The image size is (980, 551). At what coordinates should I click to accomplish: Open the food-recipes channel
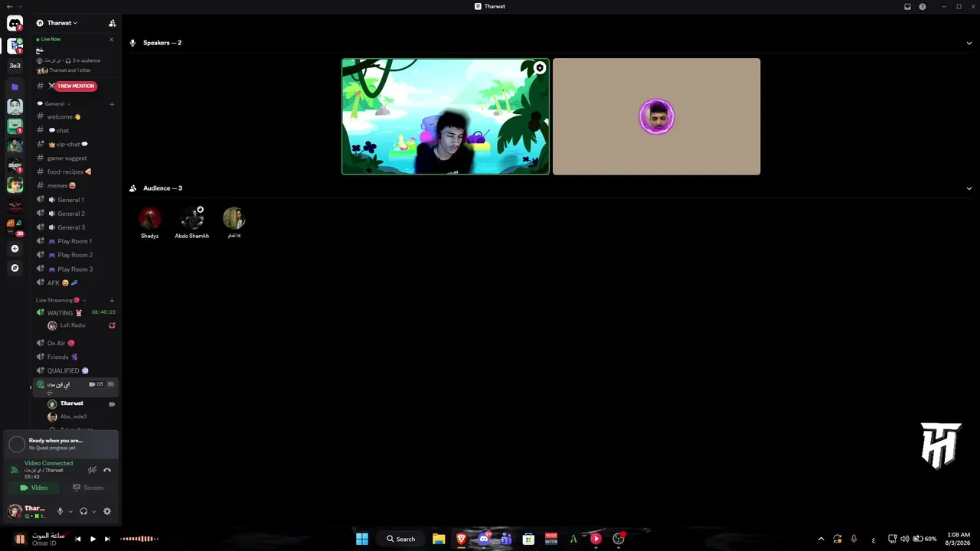75,171
